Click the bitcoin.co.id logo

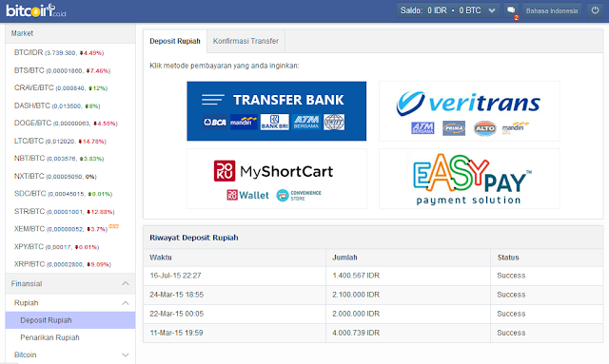(x=36, y=10)
